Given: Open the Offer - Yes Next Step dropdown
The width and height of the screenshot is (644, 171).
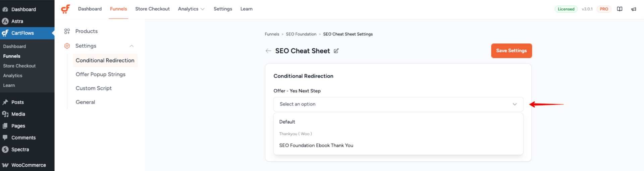Looking at the screenshot, I should (x=398, y=104).
